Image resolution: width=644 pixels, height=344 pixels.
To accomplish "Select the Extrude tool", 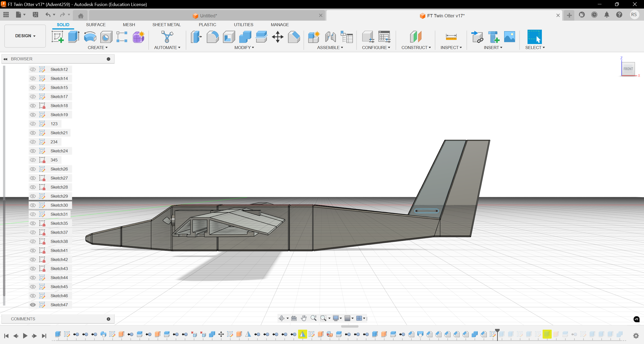I will pyautogui.click(x=74, y=37).
